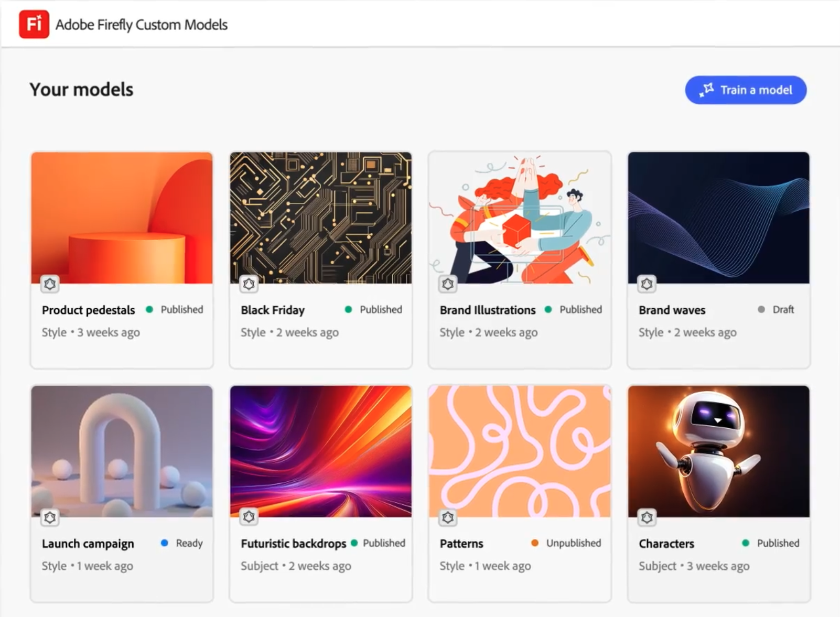This screenshot has height=617, width=840.
Task: Click the custom model badge on Futuristic backdrops
Action: pos(249,517)
